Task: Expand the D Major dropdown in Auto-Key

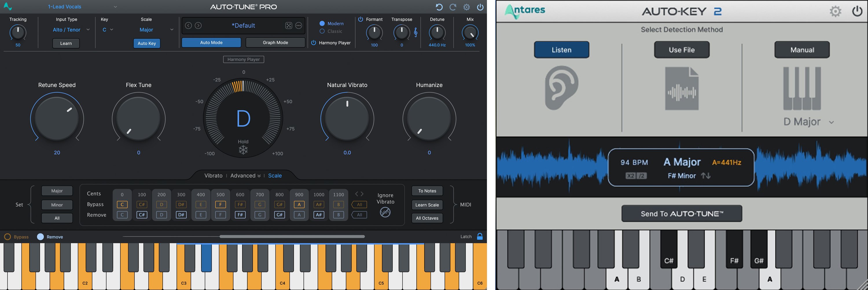Action: [831, 122]
